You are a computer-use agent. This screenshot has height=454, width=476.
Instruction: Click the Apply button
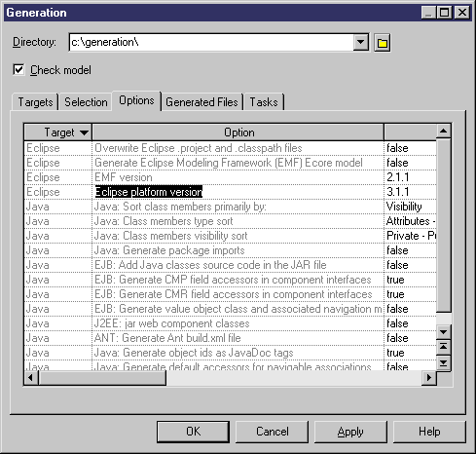(350, 432)
